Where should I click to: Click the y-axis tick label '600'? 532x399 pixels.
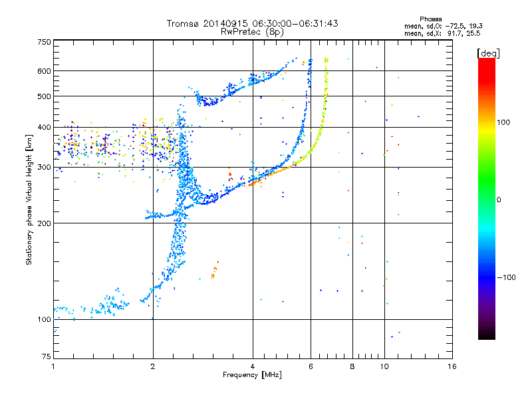point(44,71)
